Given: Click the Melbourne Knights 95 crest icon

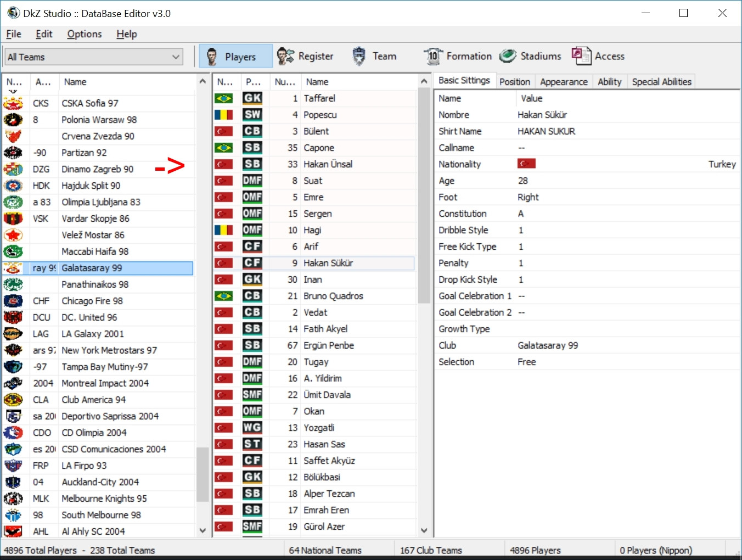Looking at the screenshot, I should (x=13, y=499).
